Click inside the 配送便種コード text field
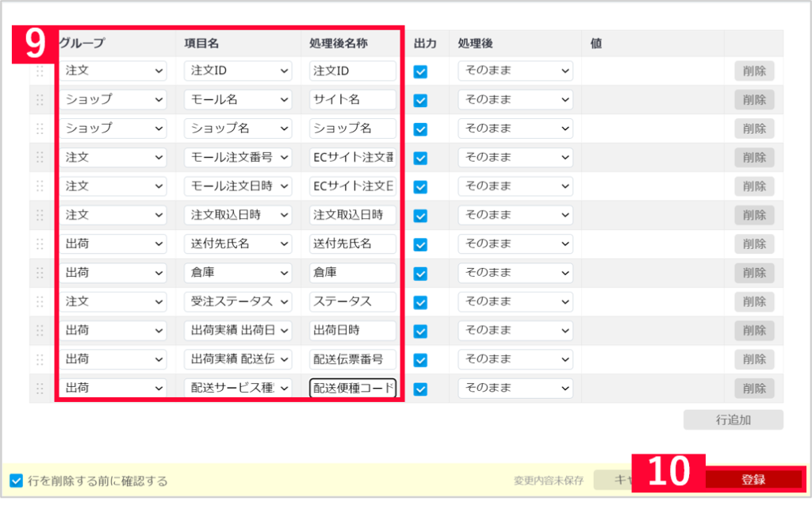The height and width of the screenshot is (521, 812). click(x=352, y=389)
